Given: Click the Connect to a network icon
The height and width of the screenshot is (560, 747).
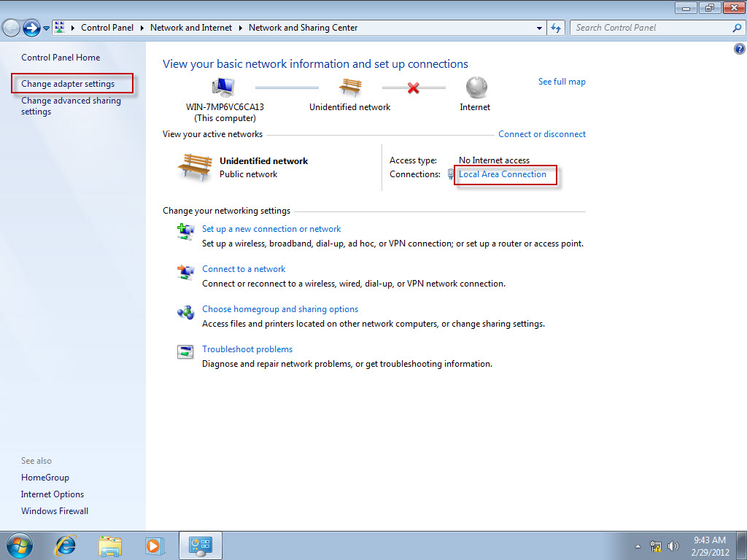Looking at the screenshot, I should [185, 272].
